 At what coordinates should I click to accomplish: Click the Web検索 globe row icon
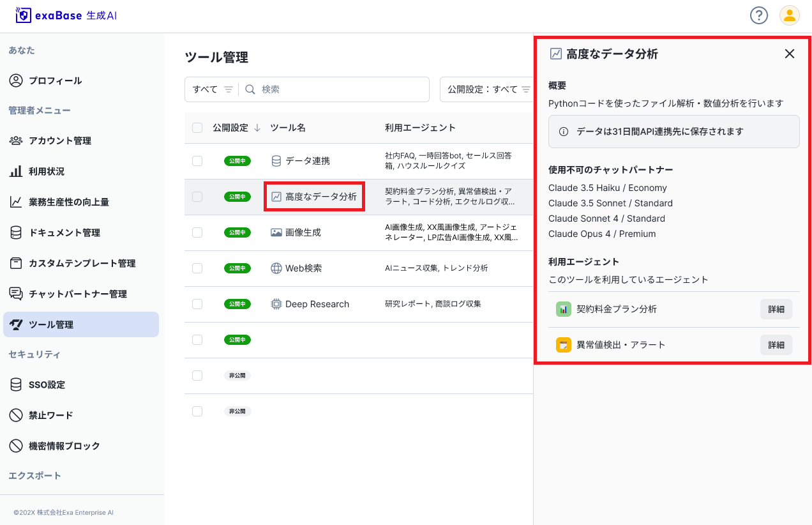(276, 268)
